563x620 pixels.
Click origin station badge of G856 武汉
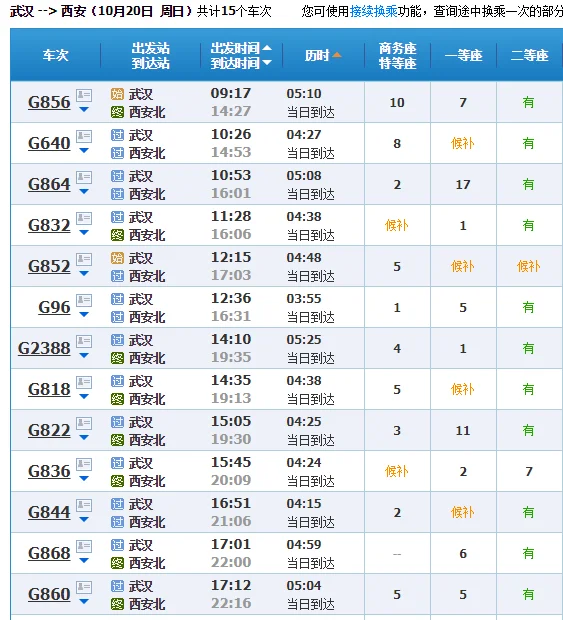point(117,94)
